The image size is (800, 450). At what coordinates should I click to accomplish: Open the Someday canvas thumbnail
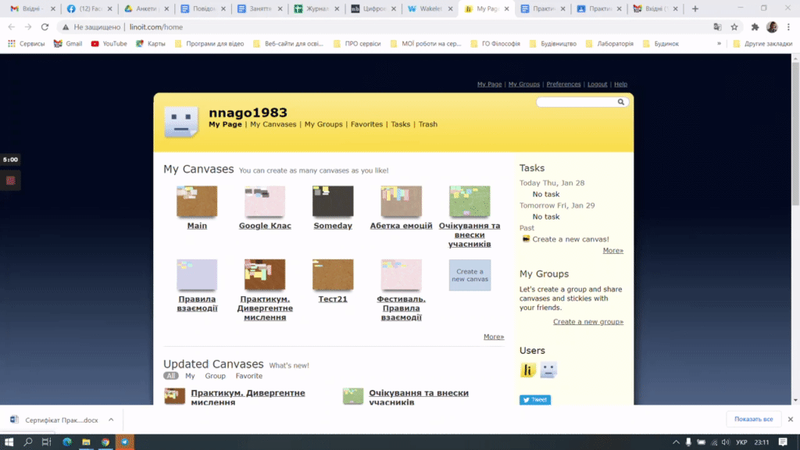tap(333, 201)
